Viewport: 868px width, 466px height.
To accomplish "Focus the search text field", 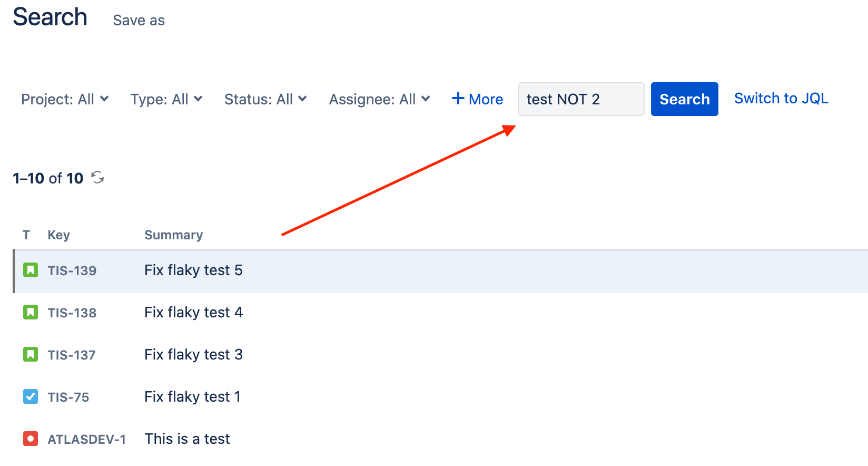I will (x=581, y=99).
